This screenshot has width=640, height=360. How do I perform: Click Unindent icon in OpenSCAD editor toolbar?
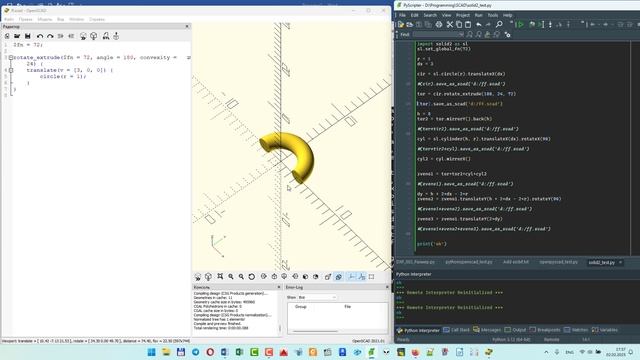pyautogui.click(x=60, y=36)
